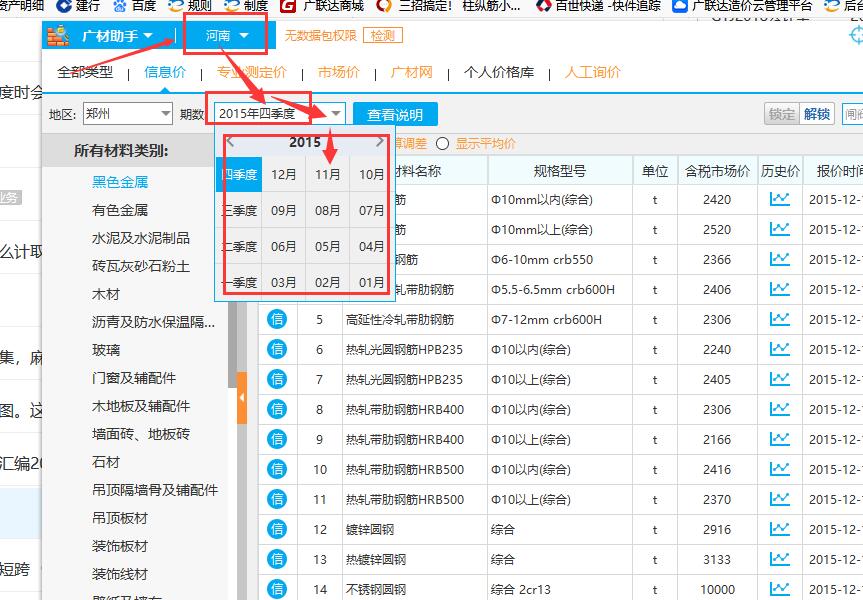863x600 pixels.
Task: Click the 信 badge on row 7
Action: pyautogui.click(x=277, y=379)
